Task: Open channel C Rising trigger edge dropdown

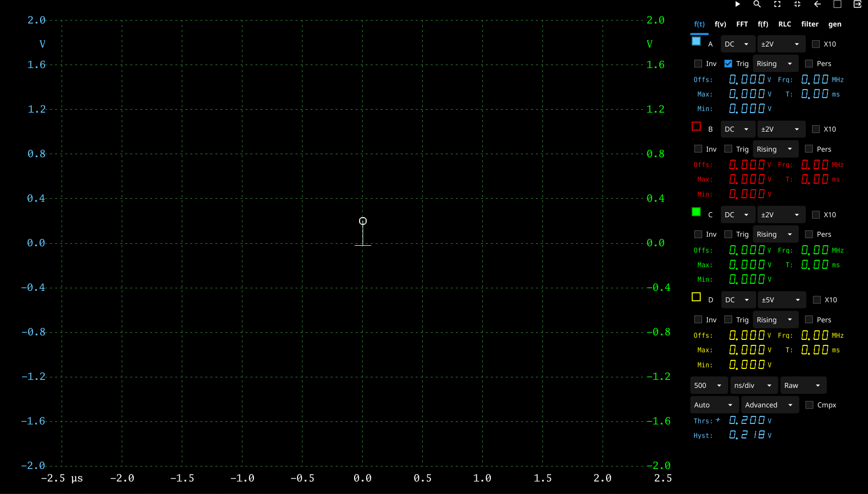Action: point(775,234)
